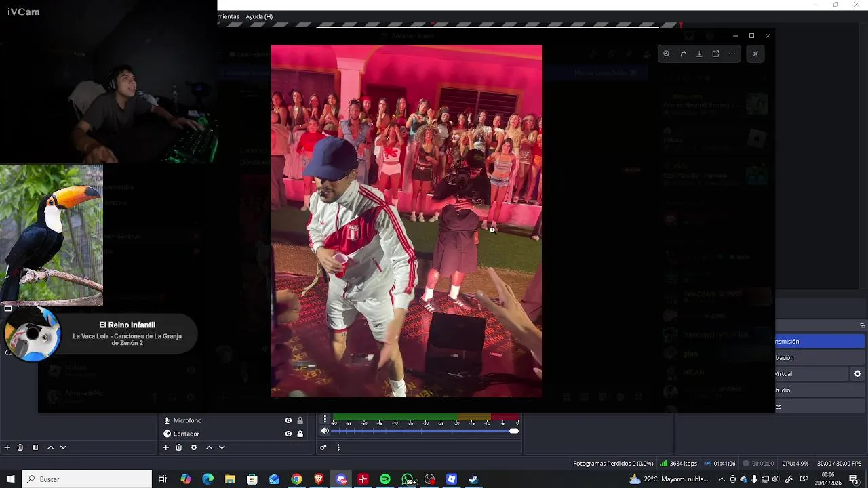Open advanced audio properties gears icon

coord(323,447)
